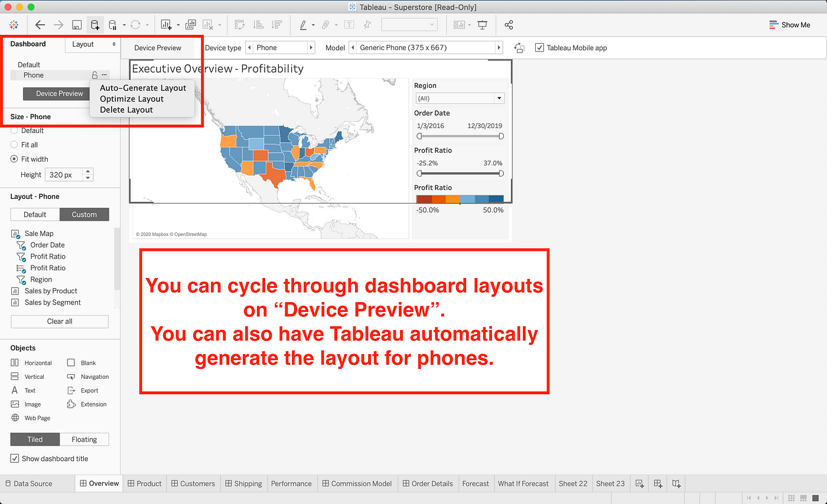Rotate device orientation icon
This screenshot has width=827, height=504.
[519, 48]
